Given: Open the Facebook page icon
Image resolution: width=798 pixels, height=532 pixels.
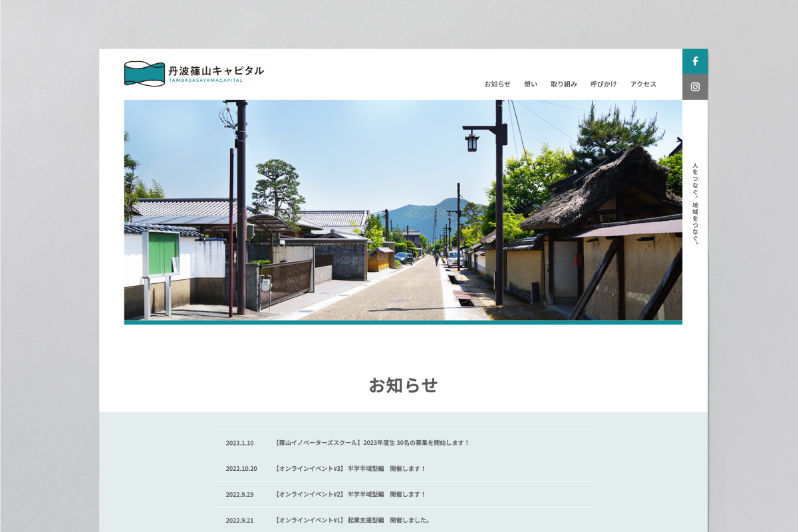Looking at the screenshot, I should click(695, 61).
